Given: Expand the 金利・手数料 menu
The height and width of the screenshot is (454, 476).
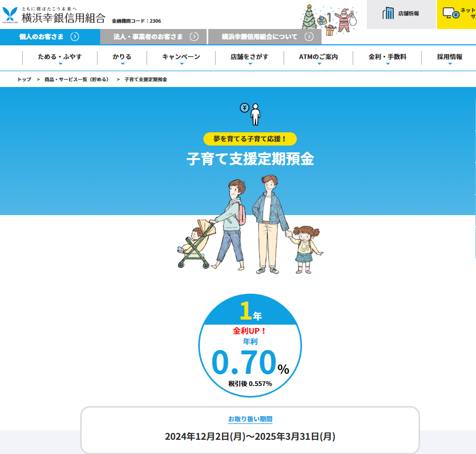Looking at the screenshot, I should point(387,57).
